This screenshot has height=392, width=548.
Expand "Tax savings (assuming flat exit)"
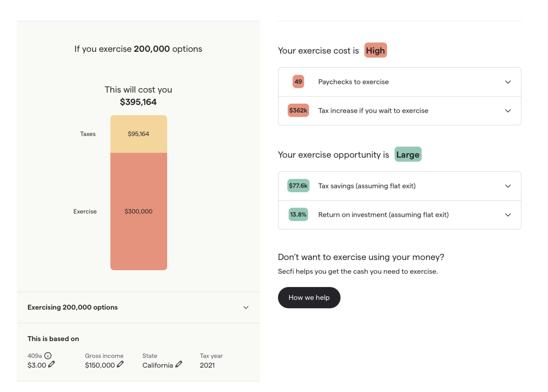point(508,186)
